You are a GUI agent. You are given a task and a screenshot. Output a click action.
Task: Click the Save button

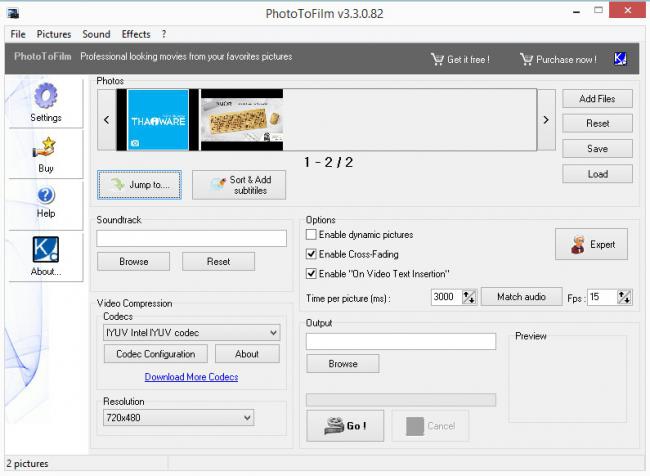(x=597, y=149)
